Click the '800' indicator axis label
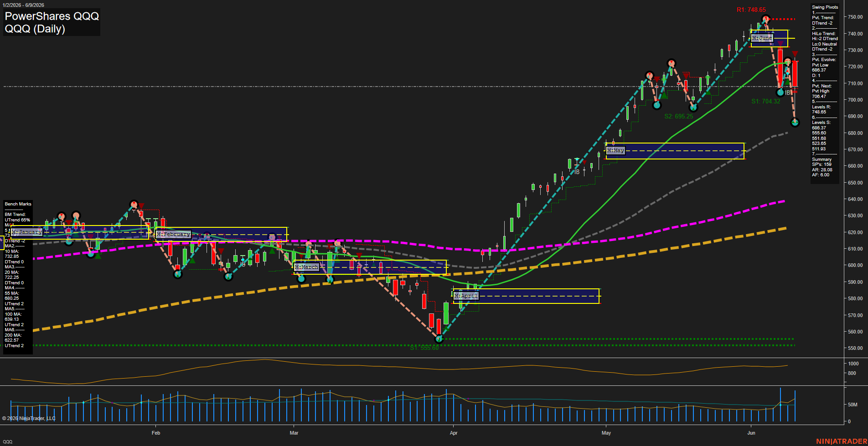This screenshot has width=868, height=446. click(x=852, y=373)
